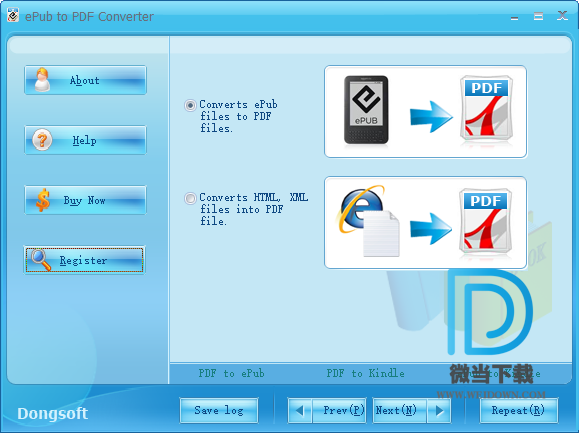Open the PDF to Kindle link

coord(366,373)
